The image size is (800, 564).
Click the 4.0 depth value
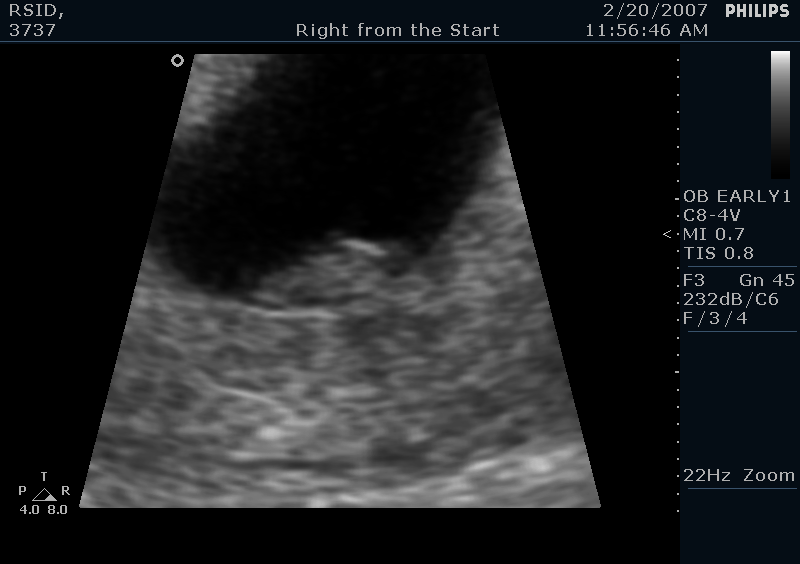coord(30,509)
